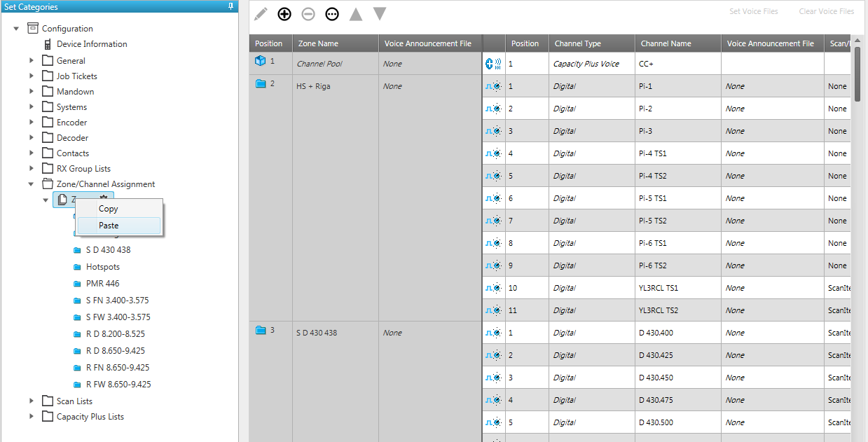Select the Capacity Plus Voice channel icon
The image size is (868, 442).
click(x=493, y=64)
